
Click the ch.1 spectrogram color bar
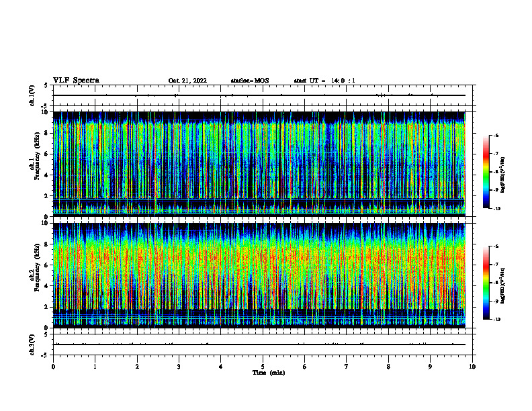pyautogui.click(x=486, y=172)
